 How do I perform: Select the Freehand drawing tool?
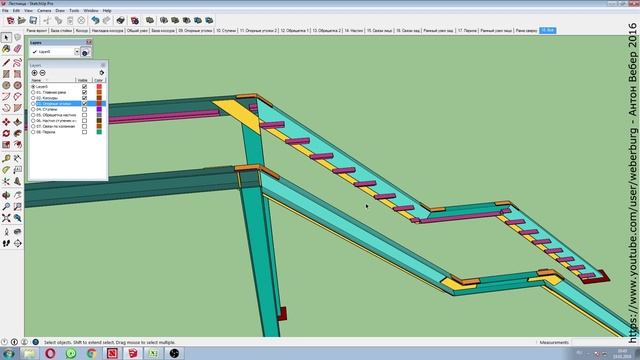tap(17, 62)
